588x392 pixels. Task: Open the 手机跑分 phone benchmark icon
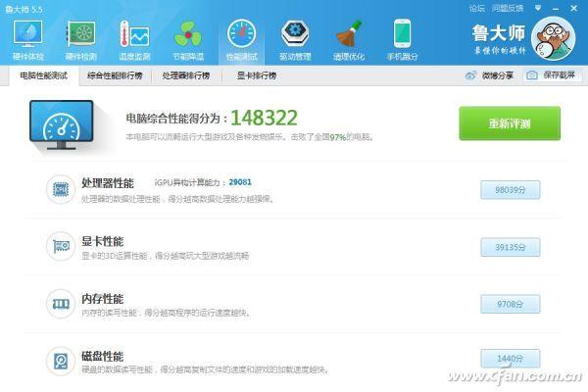403,34
